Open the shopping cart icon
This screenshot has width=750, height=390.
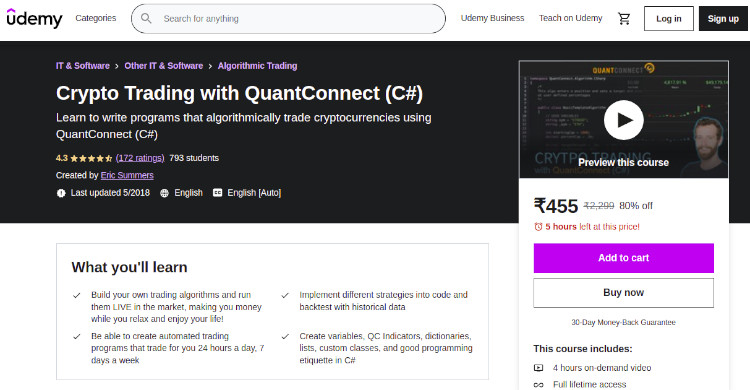pos(624,19)
